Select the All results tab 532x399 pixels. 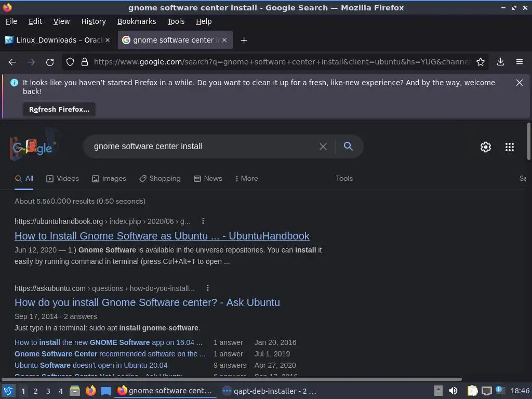(24, 179)
